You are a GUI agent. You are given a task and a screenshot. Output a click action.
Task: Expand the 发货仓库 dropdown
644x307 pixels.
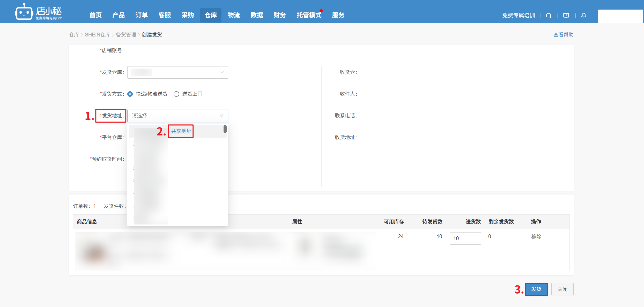pos(177,72)
